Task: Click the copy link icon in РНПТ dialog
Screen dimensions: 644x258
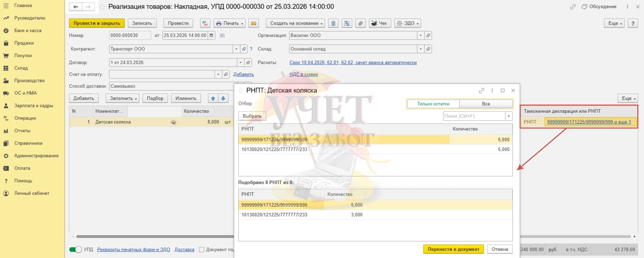Action: point(481,90)
